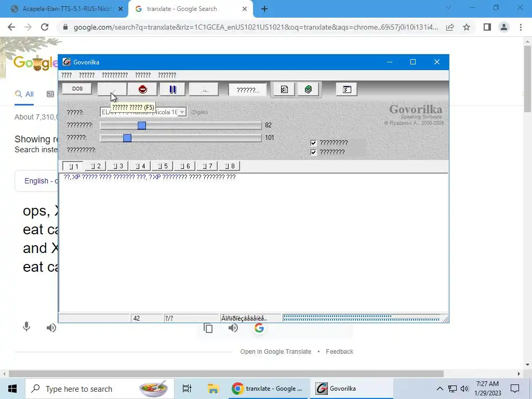Open the second Govorilka menu bar item
The height and width of the screenshot is (399, 532).
tap(87, 75)
